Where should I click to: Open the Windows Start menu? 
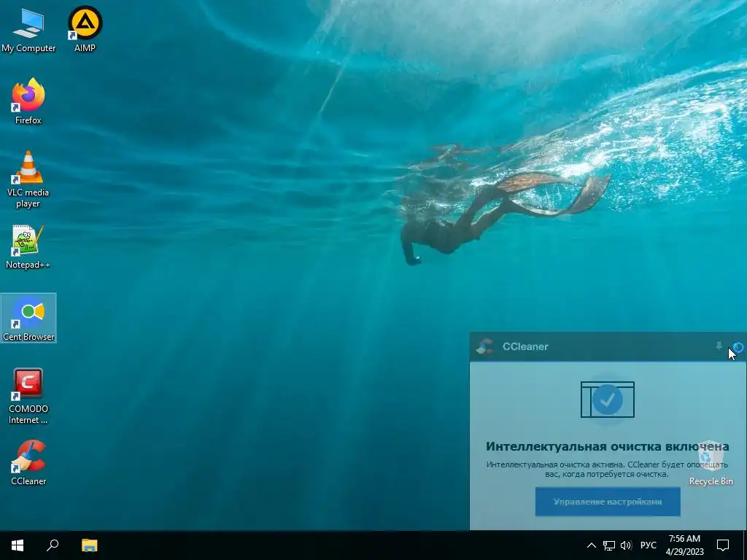[18, 545]
